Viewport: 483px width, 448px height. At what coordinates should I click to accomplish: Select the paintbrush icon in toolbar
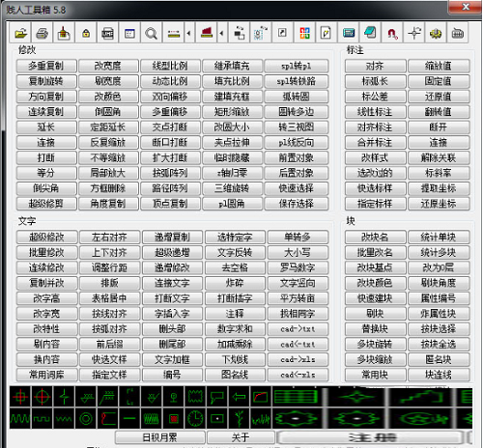(x=64, y=33)
